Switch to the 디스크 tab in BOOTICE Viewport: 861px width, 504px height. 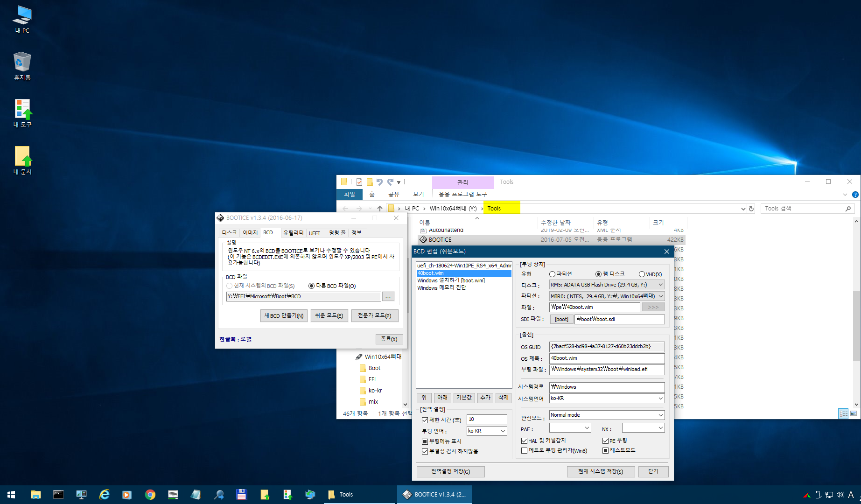(229, 232)
